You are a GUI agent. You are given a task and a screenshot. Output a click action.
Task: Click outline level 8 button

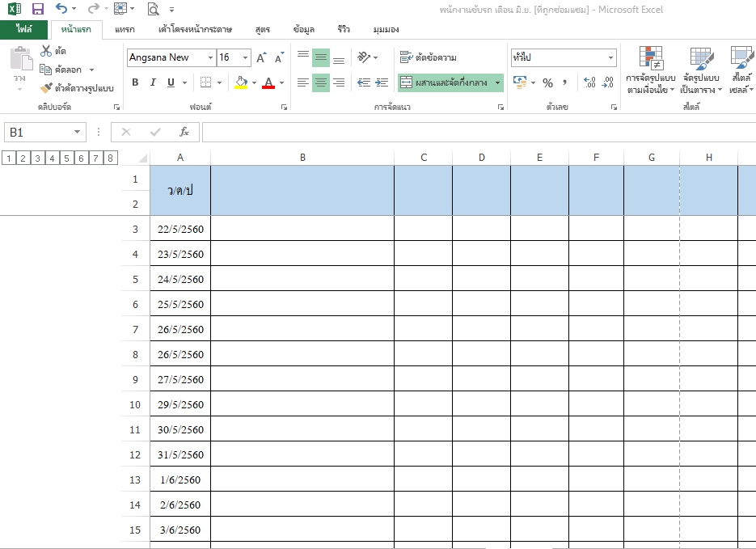coord(111,158)
